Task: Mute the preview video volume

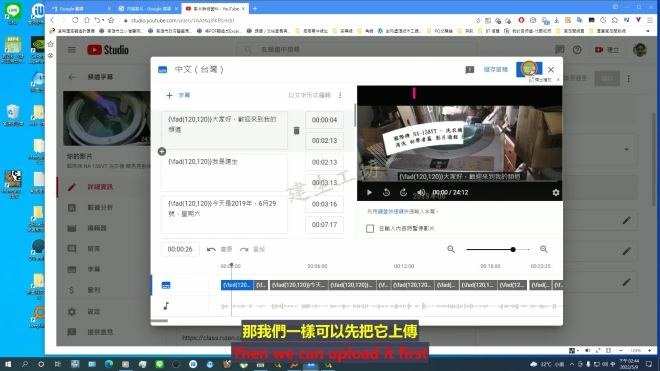Action: [420, 192]
